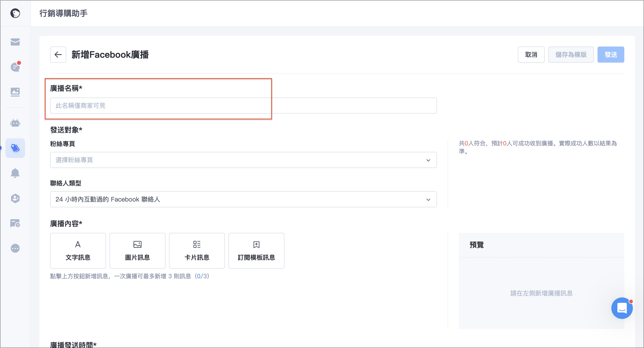Screen dimensions: 644x348
Task: Open the bell notifications icon in sidebar
Action: pyautogui.click(x=15, y=173)
